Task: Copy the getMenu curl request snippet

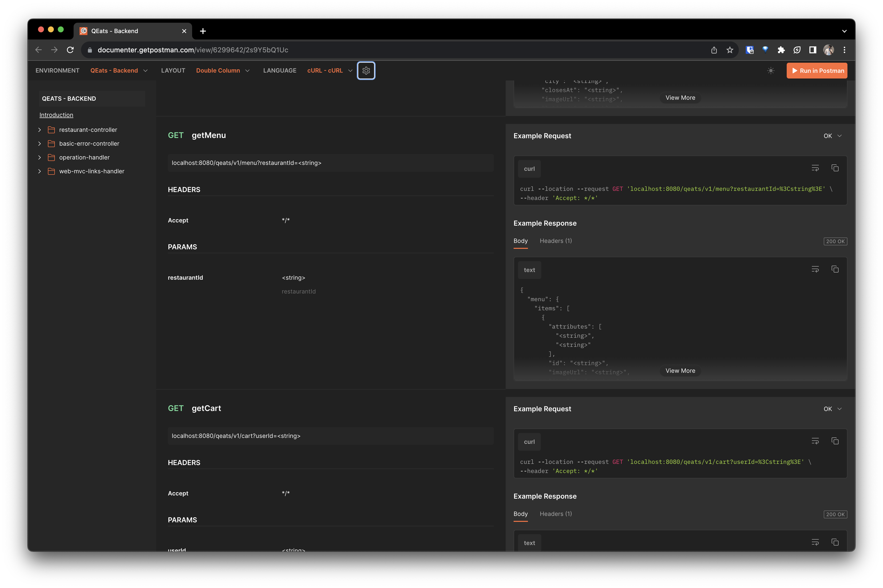Action: (x=835, y=168)
